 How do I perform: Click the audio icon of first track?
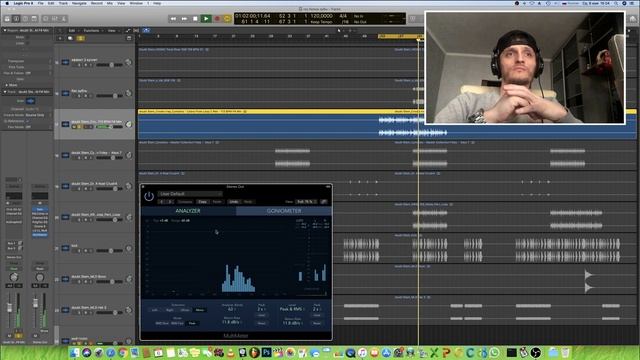tap(65, 62)
